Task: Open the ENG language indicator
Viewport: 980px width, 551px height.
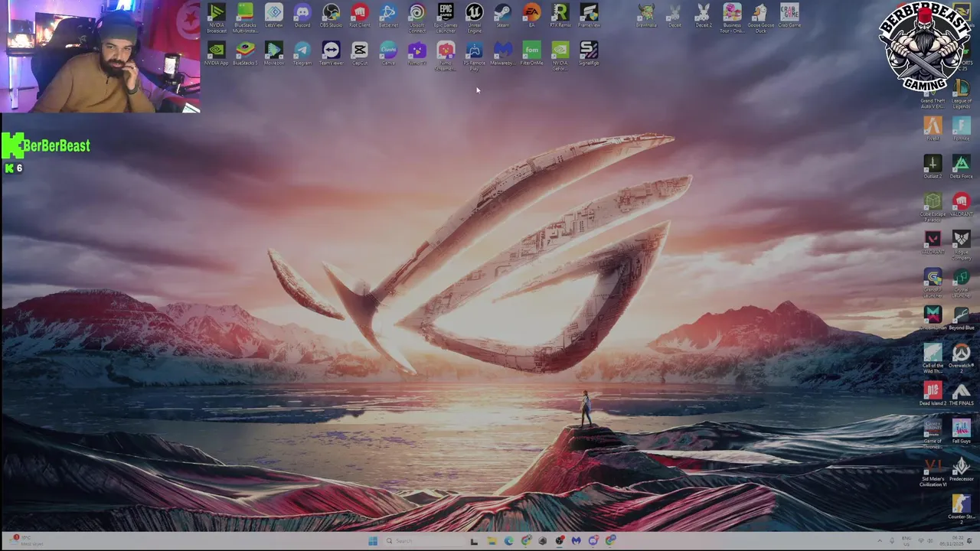Action: [907, 541]
